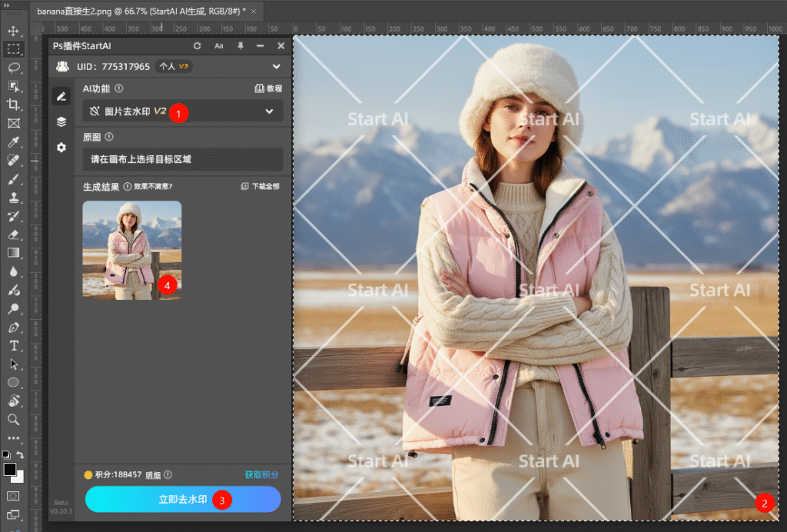Open the 获取积分 link
787x532 pixels.
(x=261, y=475)
